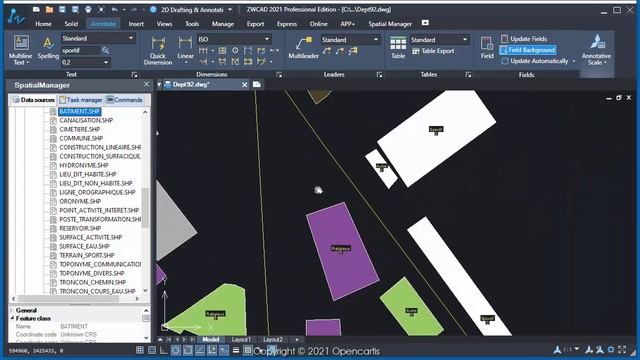Expand the Text panel dialog launcher
The width and height of the screenshot is (640, 360).
coord(134,75)
